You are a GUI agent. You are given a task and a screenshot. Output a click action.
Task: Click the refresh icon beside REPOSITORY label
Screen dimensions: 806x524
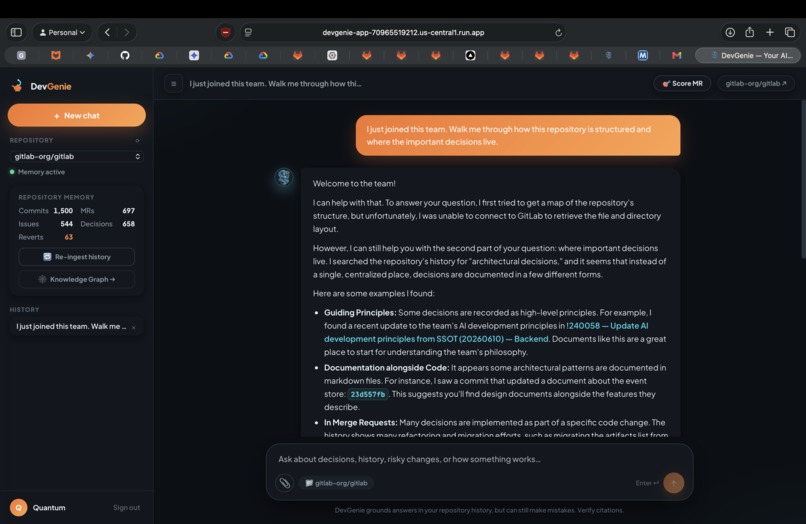click(x=137, y=140)
